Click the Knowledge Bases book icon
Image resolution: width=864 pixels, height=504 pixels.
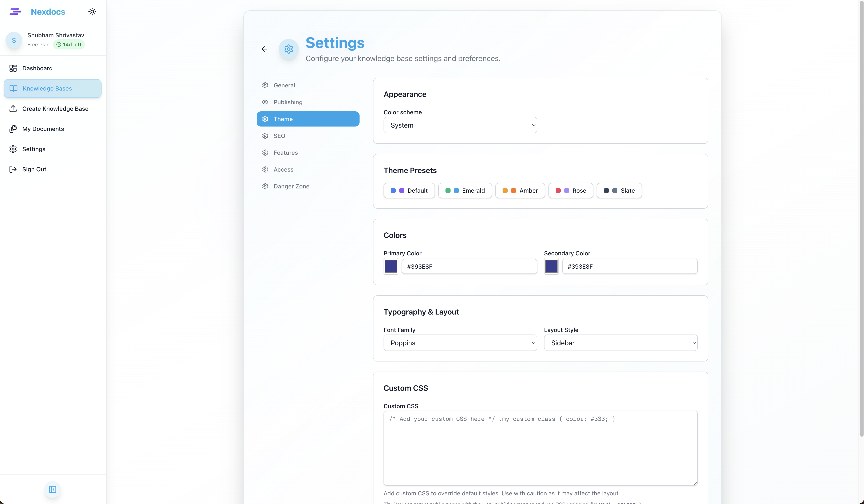coord(13,88)
